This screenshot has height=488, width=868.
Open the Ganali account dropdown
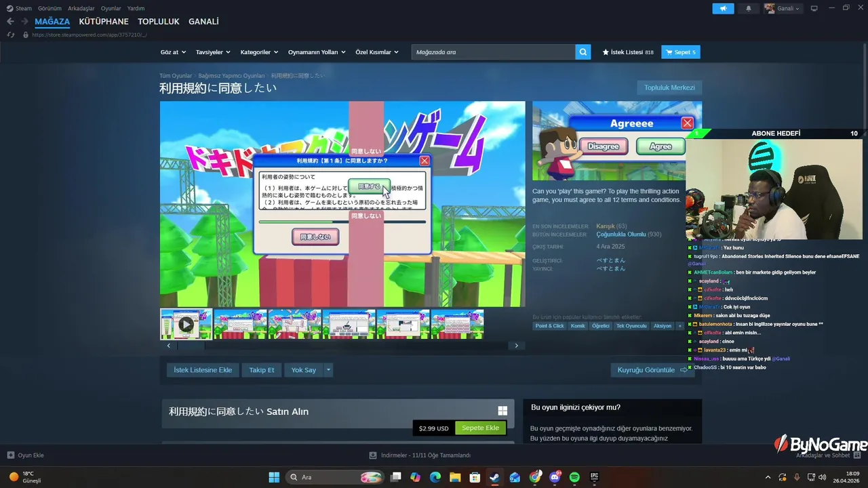pos(783,8)
